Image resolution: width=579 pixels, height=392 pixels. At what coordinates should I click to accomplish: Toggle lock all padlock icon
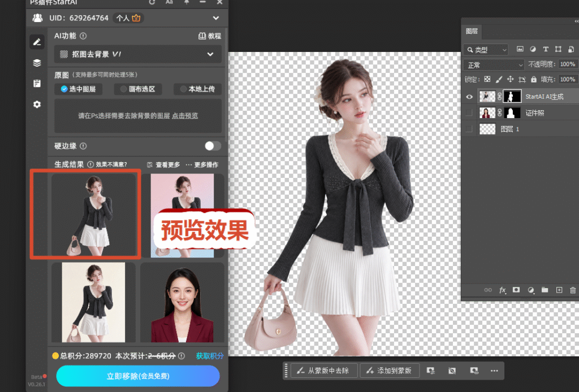click(x=534, y=79)
